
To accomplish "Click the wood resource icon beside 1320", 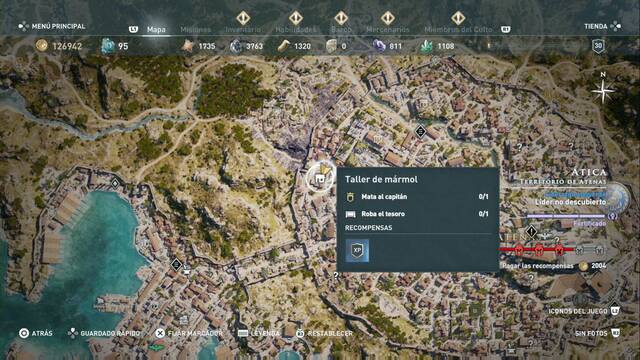I will (x=284, y=46).
